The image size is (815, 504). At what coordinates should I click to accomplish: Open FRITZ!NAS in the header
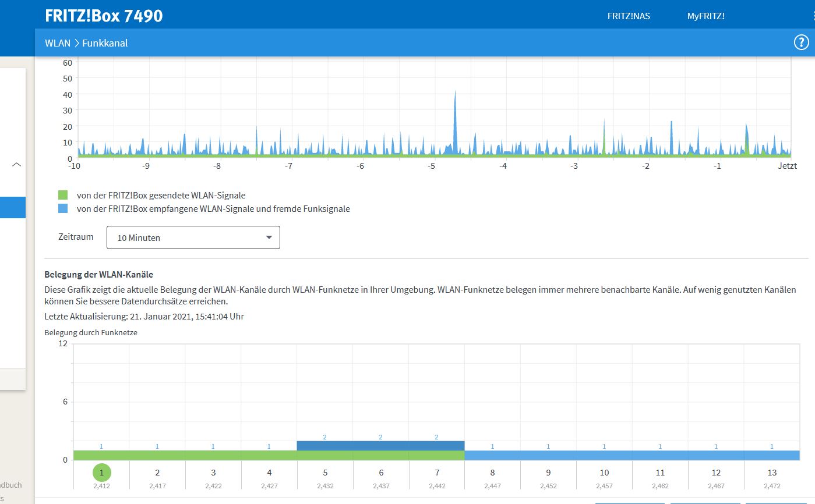click(x=629, y=16)
